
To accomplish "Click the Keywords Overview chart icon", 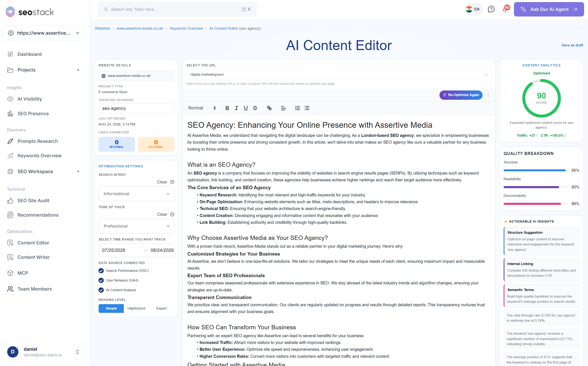I will click(x=10, y=156).
